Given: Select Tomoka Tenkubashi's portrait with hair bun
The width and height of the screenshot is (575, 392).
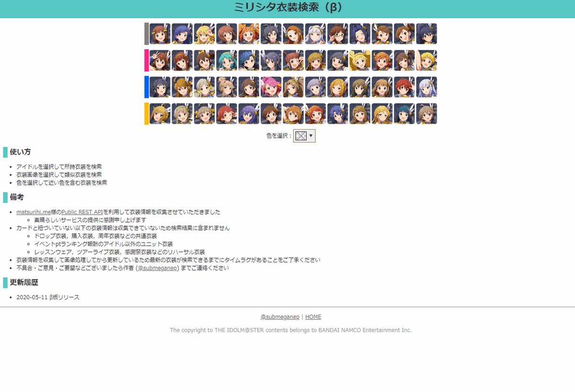Looking at the screenshot, I should pyautogui.click(x=227, y=87).
